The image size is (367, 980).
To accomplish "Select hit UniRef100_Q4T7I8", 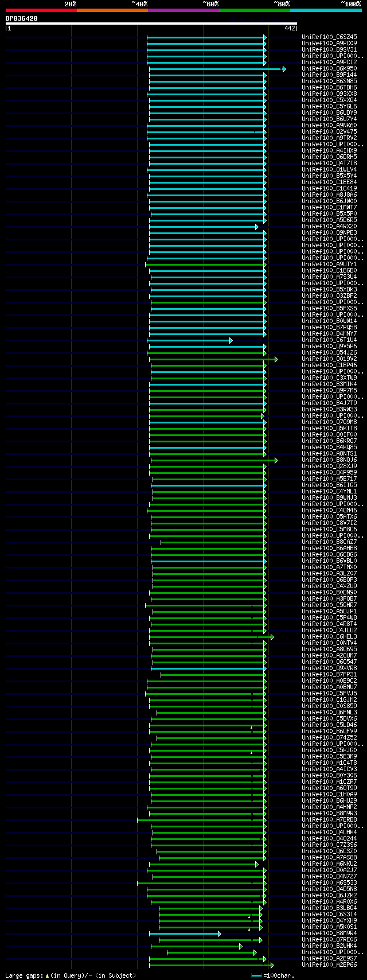I will (x=329, y=164).
